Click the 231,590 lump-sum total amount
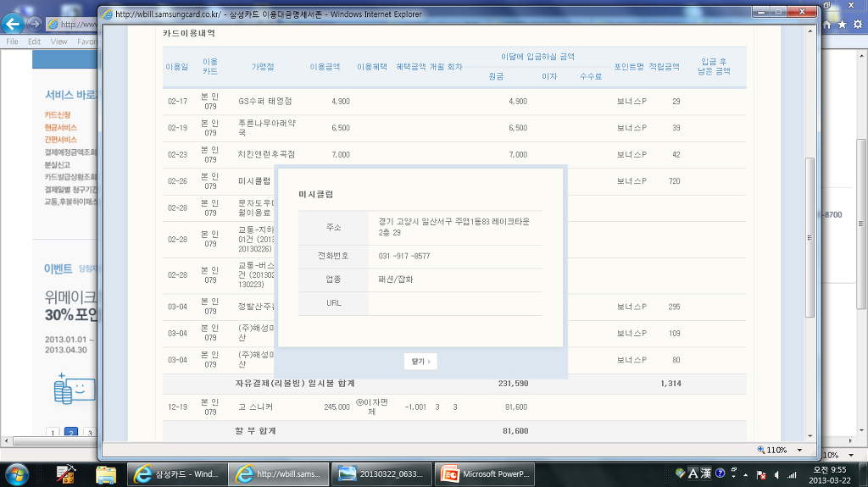 (513, 383)
